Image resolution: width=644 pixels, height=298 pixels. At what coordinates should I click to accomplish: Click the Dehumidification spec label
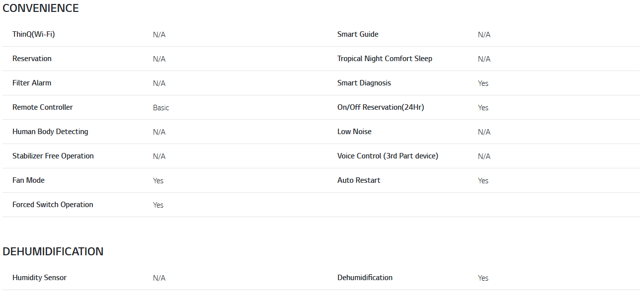tap(365, 278)
